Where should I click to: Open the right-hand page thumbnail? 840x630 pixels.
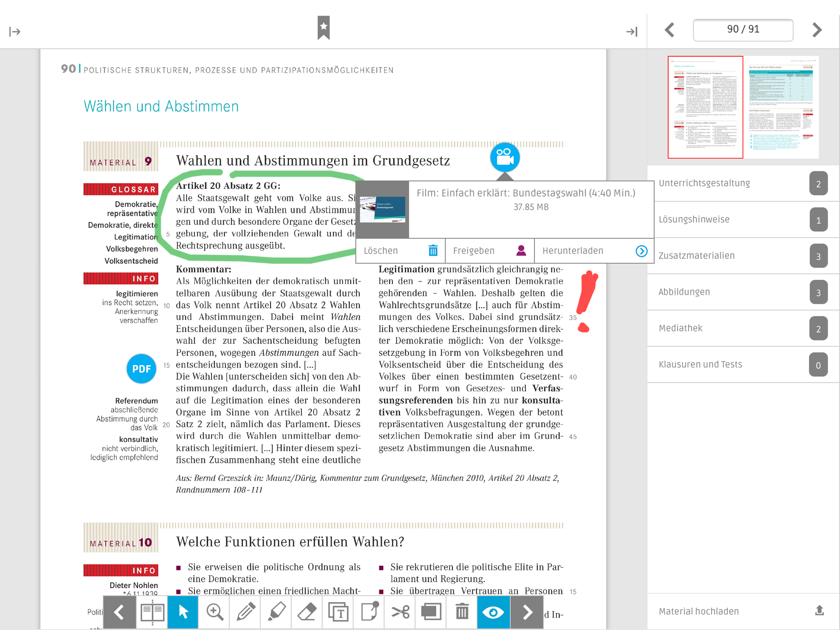(781, 107)
